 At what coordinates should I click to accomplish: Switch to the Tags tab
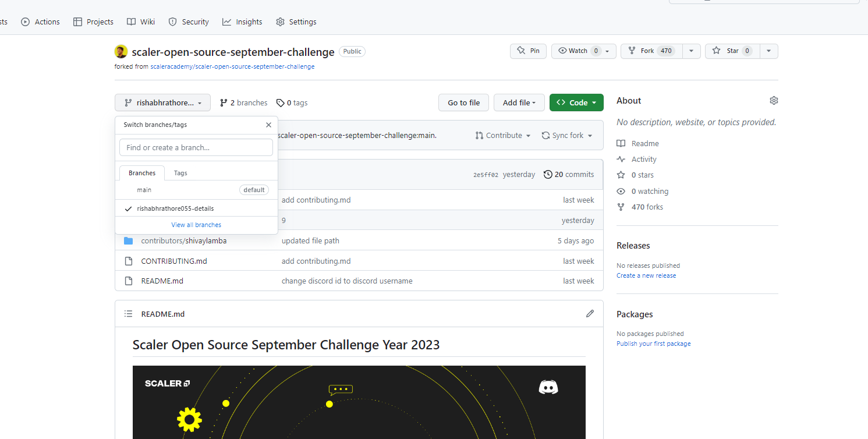(x=180, y=172)
